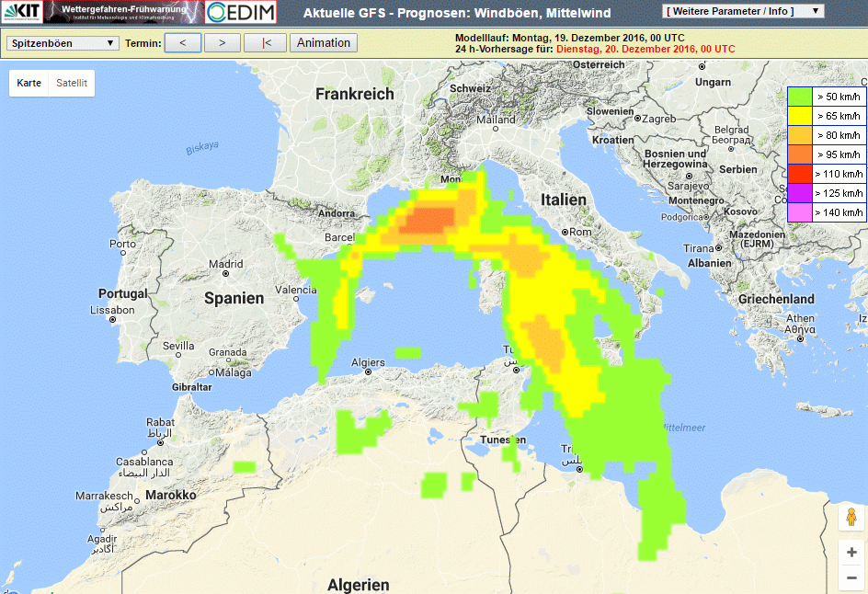Zoom out of the map
Image resolution: width=868 pixels, height=594 pixels.
click(x=851, y=578)
